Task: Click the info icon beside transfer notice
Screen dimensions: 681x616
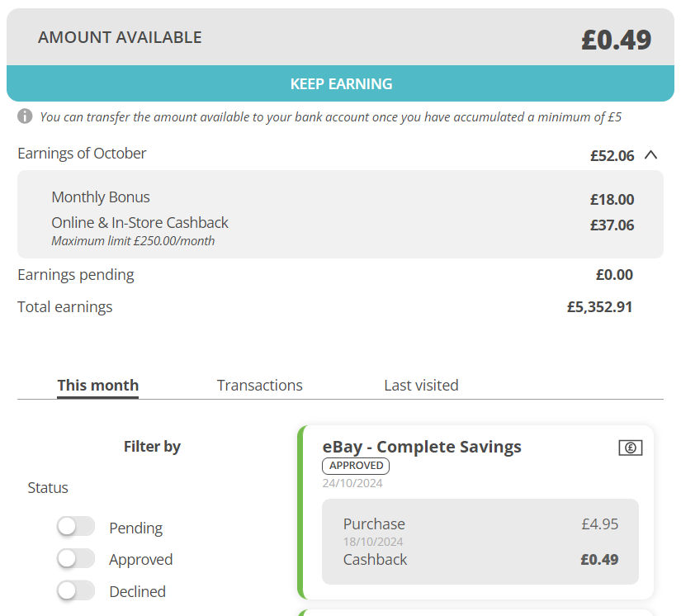Action: pyautogui.click(x=25, y=116)
